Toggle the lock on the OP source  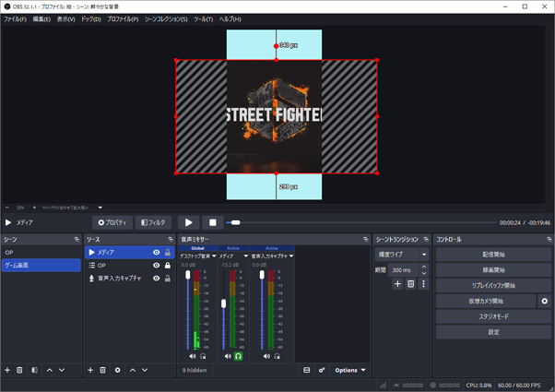[167, 265]
